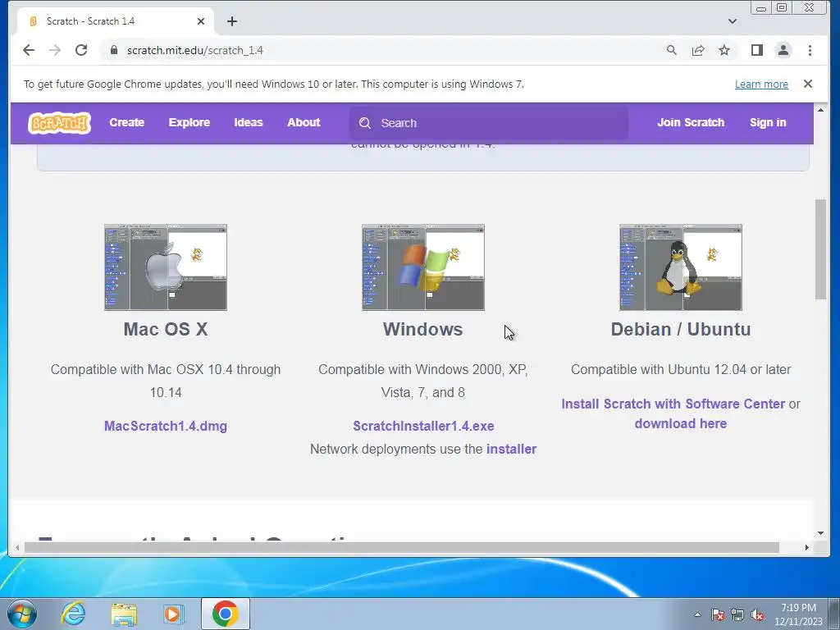Open Chrome side panel icon
Viewport: 840px width, 630px height.
756,50
